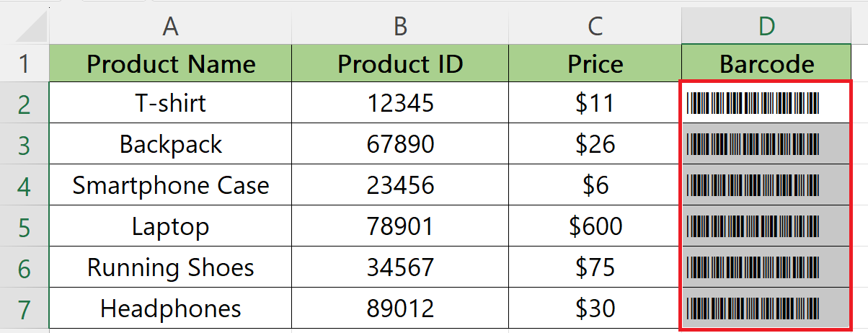
Task: Click the Product Name header cell
Action: tap(170, 63)
